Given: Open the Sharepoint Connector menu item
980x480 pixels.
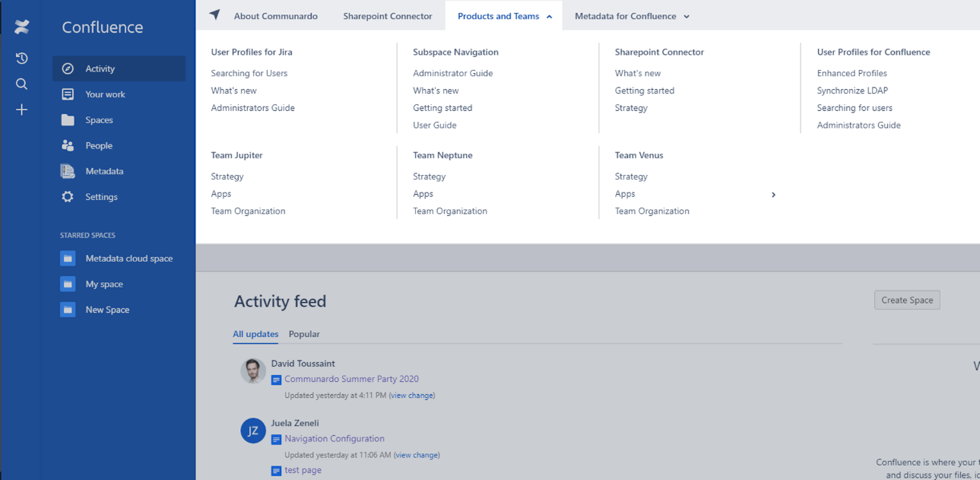Looking at the screenshot, I should tap(387, 16).
